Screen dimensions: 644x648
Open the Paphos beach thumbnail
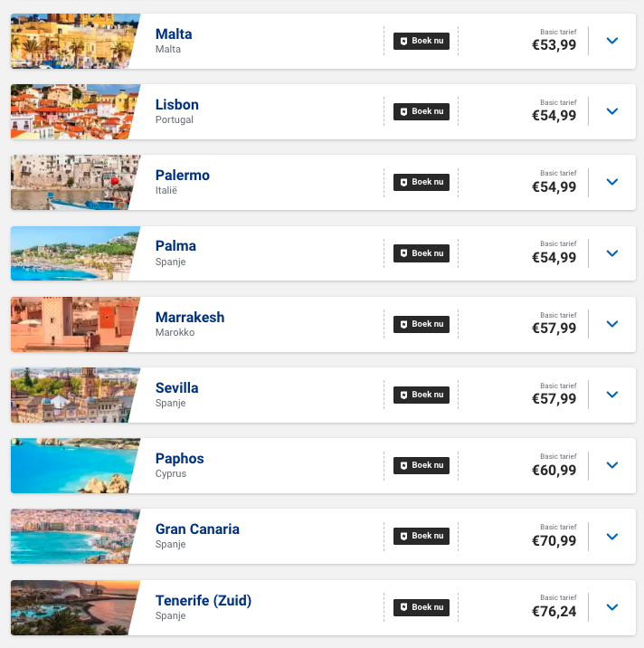point(72,465)
